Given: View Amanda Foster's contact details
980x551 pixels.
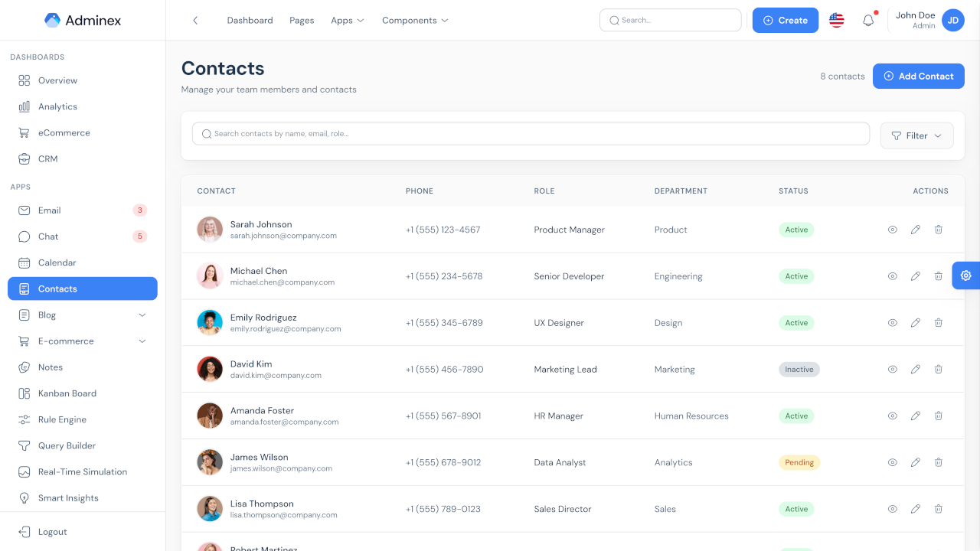Looking at the screenshot, I should 893,416.
